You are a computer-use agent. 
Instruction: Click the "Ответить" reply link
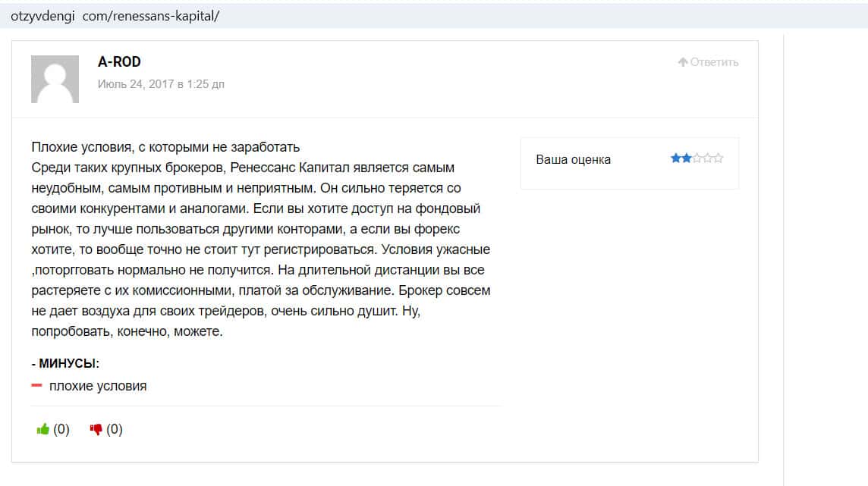click(714, 62)
